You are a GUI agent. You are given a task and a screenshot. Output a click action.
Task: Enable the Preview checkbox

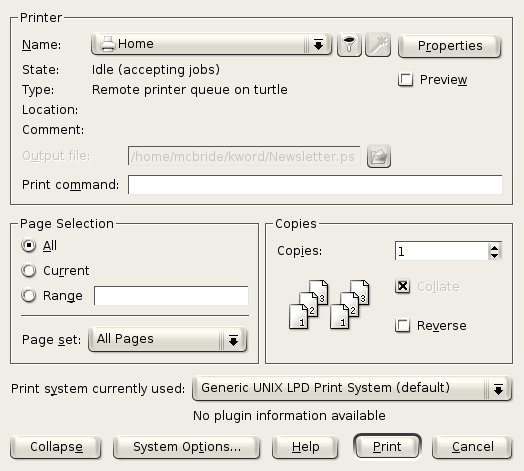(x=405, y=80)
